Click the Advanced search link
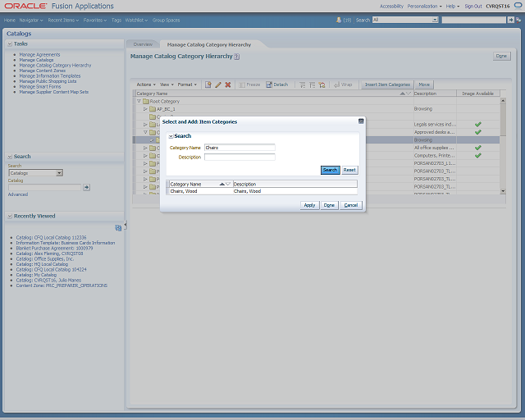 point(18,194)
